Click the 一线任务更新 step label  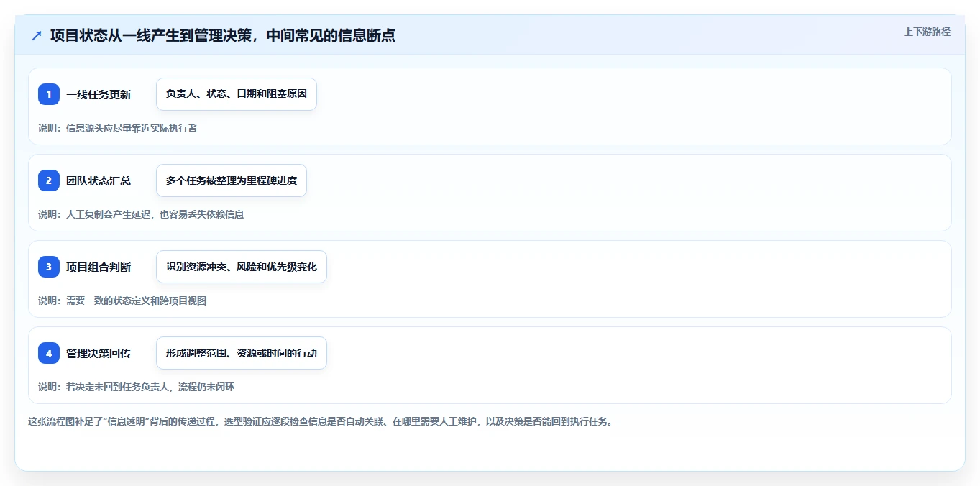(99, 94)
